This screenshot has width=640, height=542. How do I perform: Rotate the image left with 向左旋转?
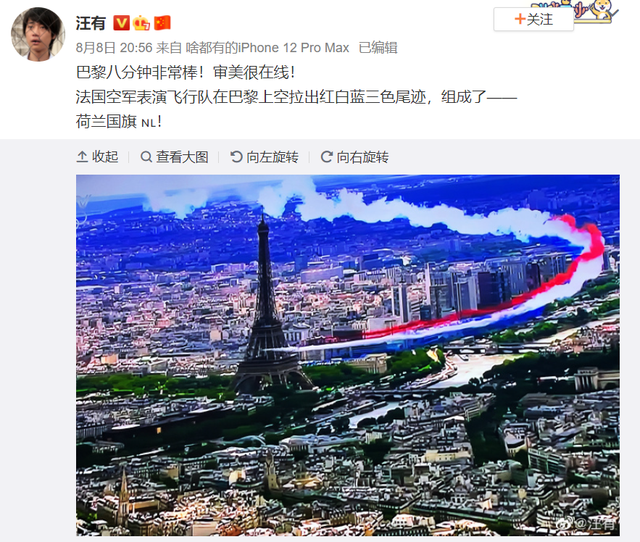[264, 157]
